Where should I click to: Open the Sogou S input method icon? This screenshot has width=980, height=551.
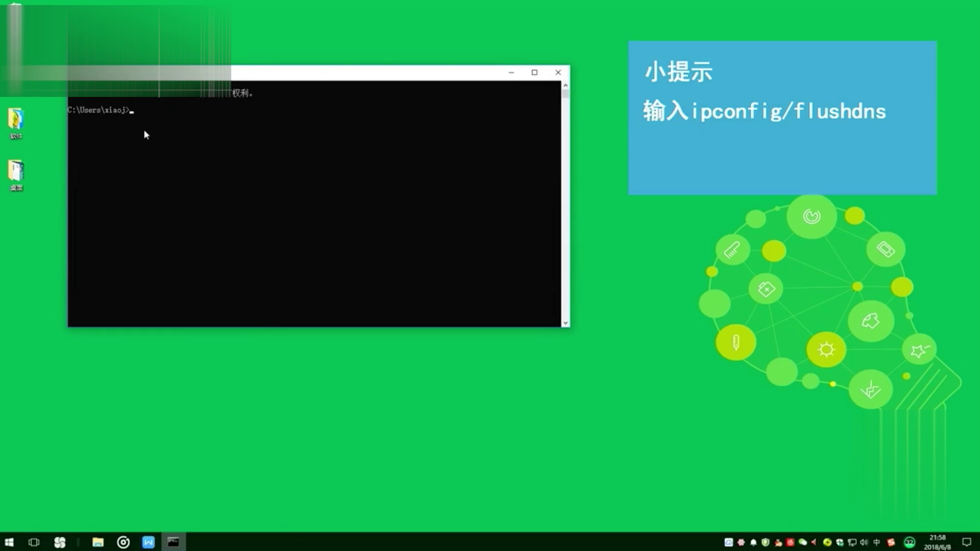[891, 542]
